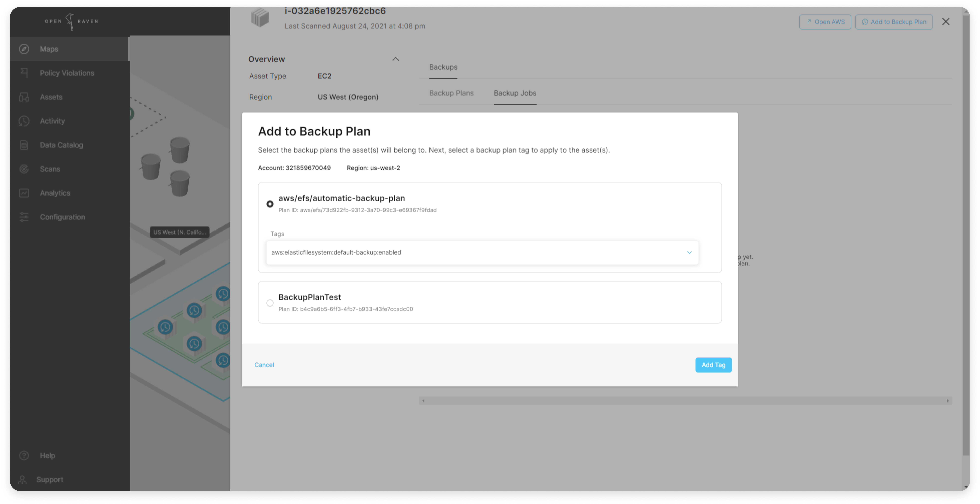Select aws/efs/automatic-backup-plan radio button
This screenshot has height=504, width=980.
pyautogui.click(x=270, y=204)
